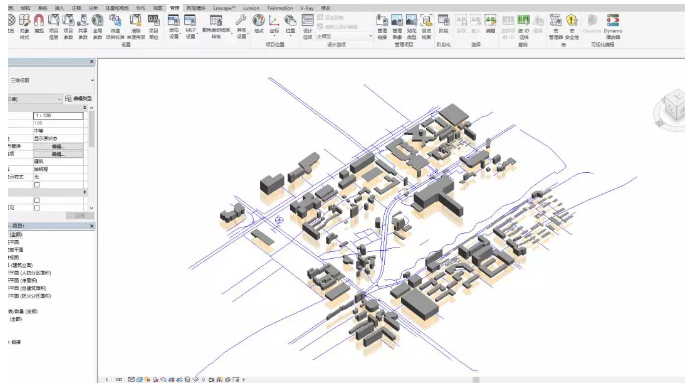Image resolution: width=691 pixels, height=390 pixels.
Task: Click the Manage Links icon
Action: click(x=382, y=26)
